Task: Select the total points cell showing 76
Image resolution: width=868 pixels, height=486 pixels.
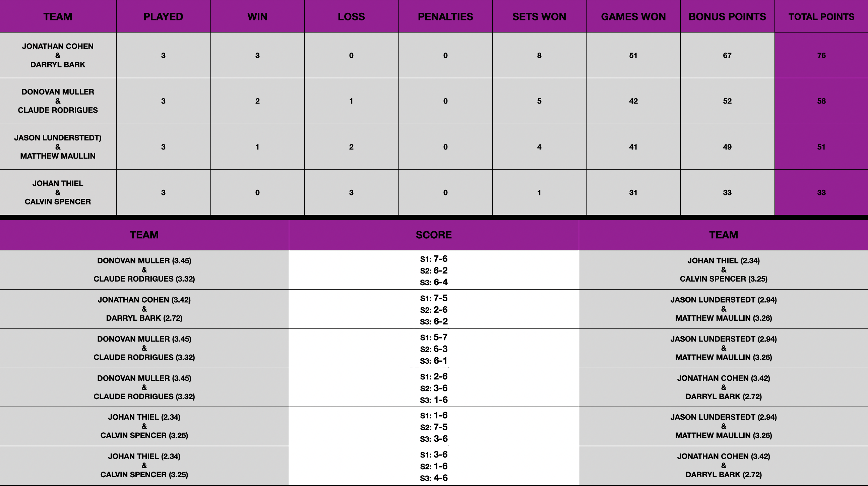Action: [x=821, y=55]
